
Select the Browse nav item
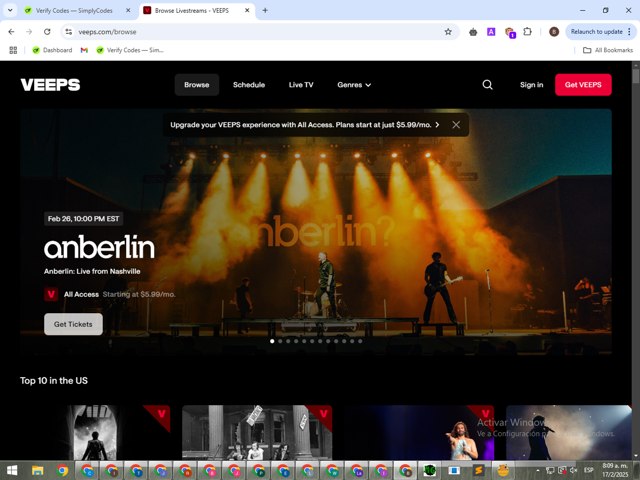(x=197, y=85)
